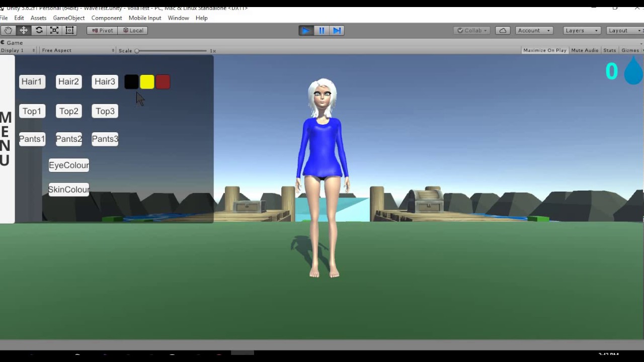Screen dimensions: 644x362
Task: Open the Assets menu
Action: pyautogui.click(x=38, y=18)
